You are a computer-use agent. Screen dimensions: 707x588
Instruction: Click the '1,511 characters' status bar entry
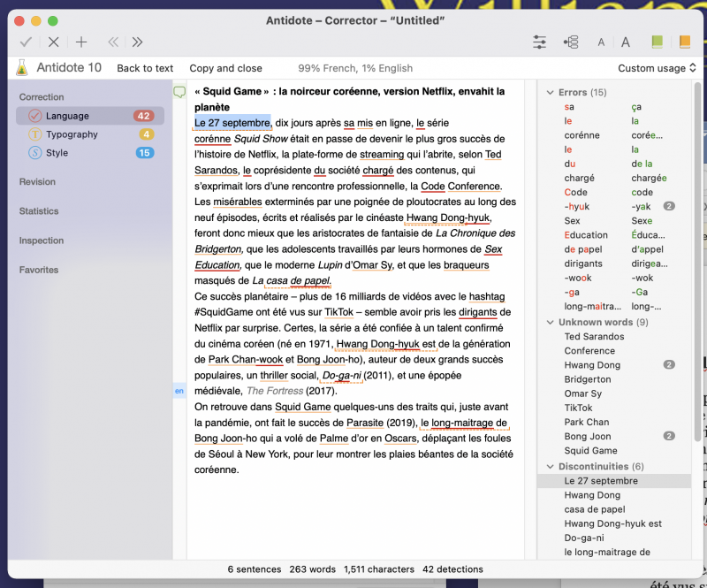[x=379, y=569]
